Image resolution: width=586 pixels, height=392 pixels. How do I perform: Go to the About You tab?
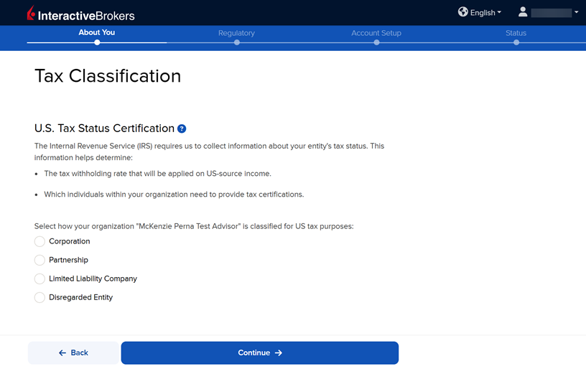pyautogui.click(x=97, y=32)
